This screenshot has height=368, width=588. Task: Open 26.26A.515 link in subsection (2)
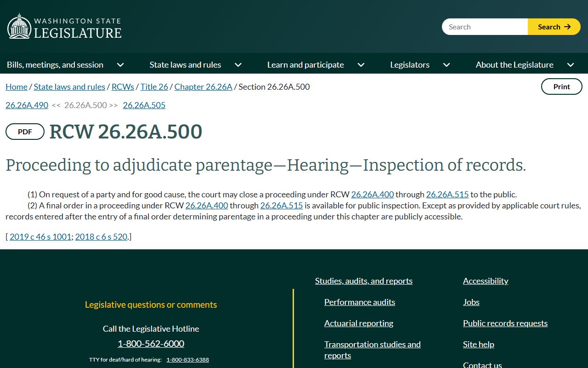click(282, 205)
